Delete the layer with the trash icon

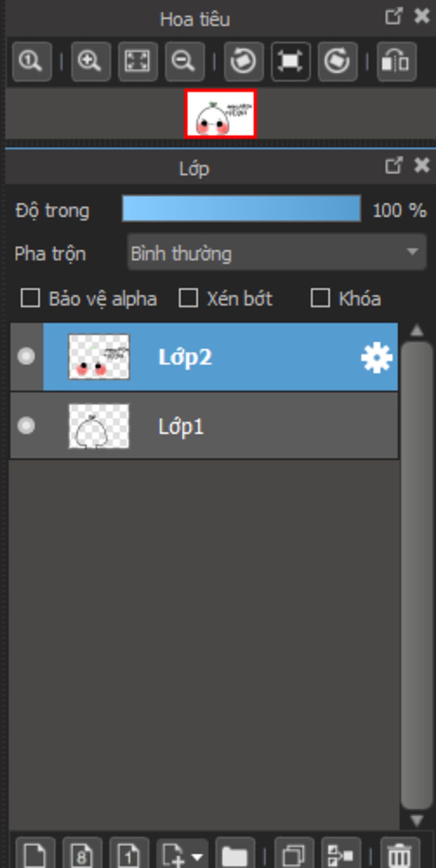399,853
